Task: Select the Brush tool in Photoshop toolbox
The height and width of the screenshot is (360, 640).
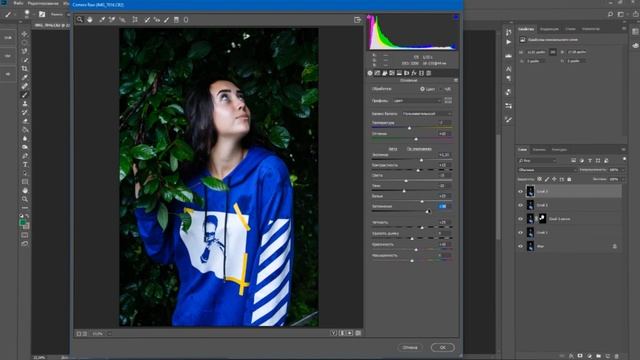Action: [x=25, y=95]
